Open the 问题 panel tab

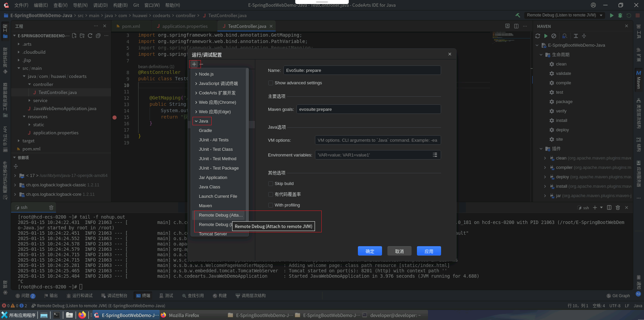coord(25,296)
